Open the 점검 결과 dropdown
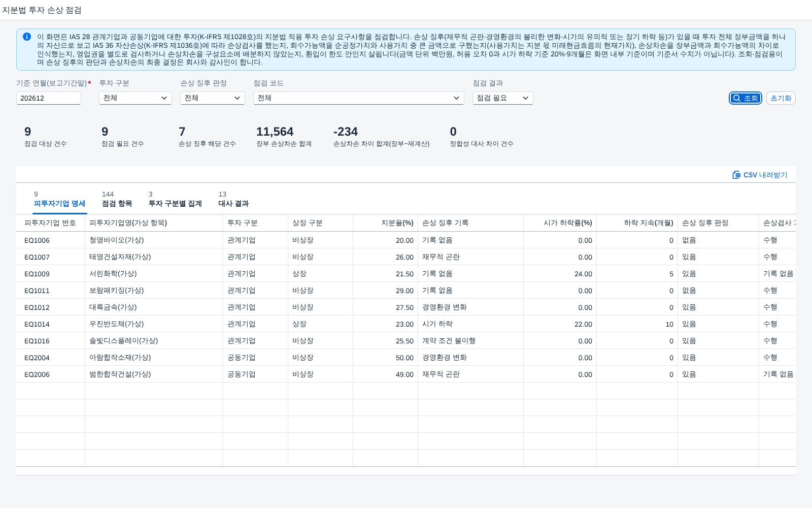The image size is (812, 508). click(x=503, y=98)
